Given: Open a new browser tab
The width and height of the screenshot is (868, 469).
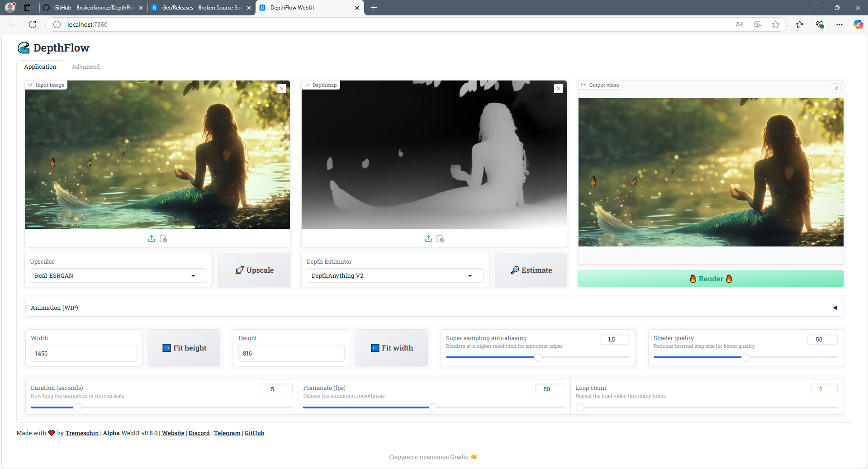Looking at the screenshot, I should tap(374, 8).
